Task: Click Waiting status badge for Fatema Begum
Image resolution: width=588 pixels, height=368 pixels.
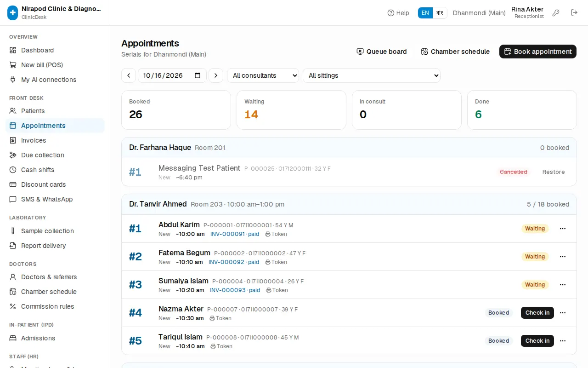Action: 535,257
